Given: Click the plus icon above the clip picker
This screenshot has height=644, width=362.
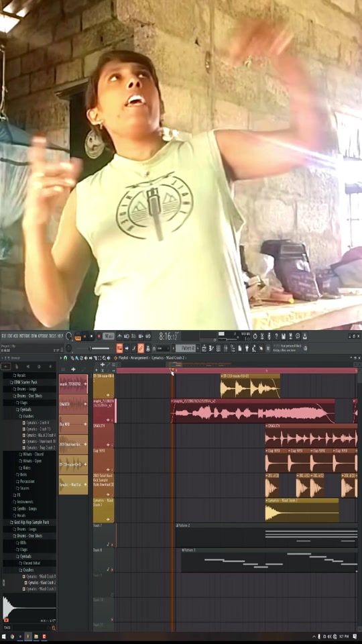Looking at the screenshot, I should 73,370.
